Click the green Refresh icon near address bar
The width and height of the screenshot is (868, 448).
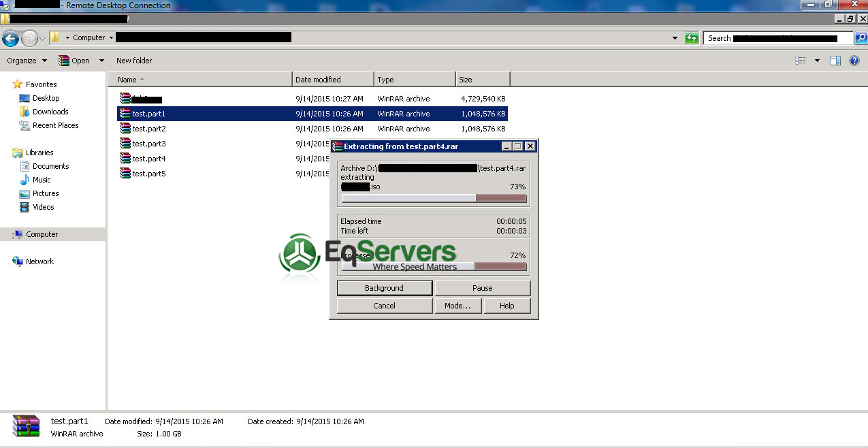pos(692,38)
